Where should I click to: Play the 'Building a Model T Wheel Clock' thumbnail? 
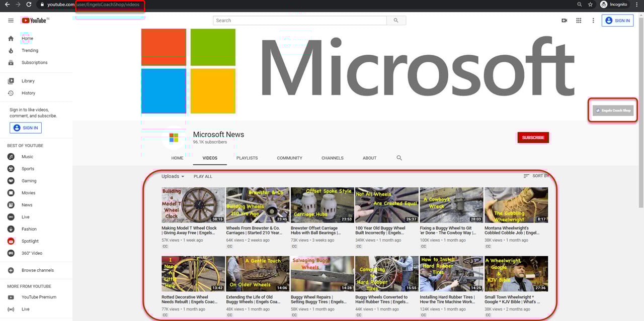click(x=193, y=205)
